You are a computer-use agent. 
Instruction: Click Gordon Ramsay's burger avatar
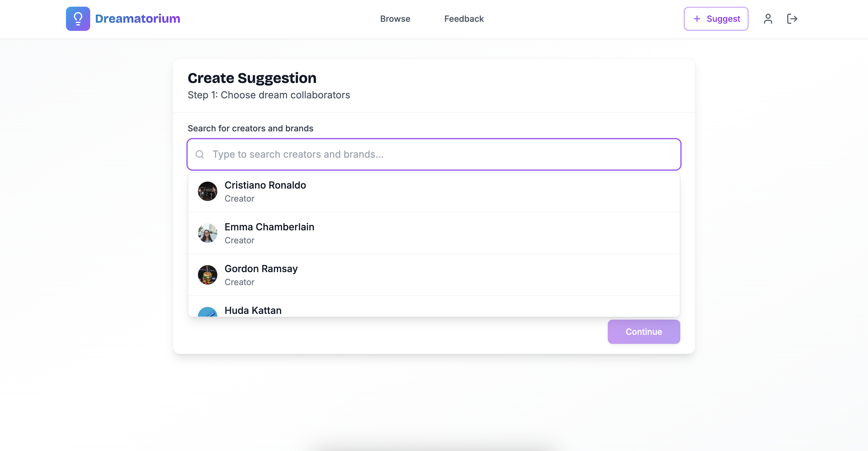click(x=207, y=275)
